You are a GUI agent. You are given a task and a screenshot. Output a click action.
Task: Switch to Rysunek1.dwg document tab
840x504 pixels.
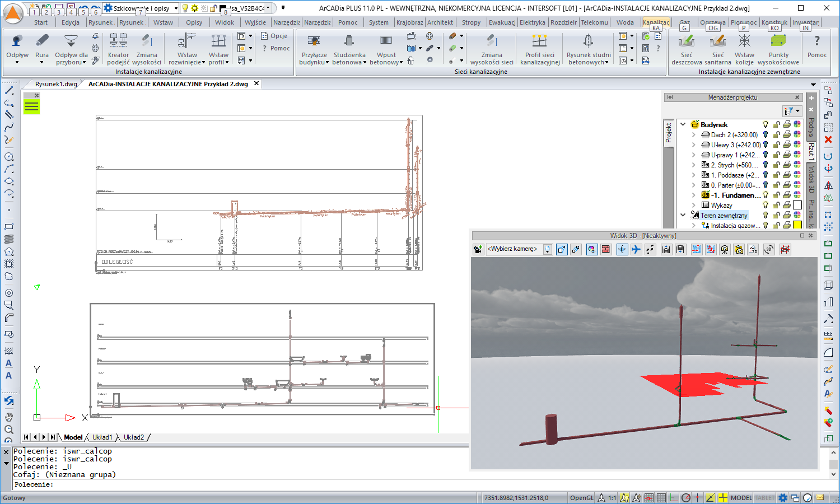tap(56, 84)
